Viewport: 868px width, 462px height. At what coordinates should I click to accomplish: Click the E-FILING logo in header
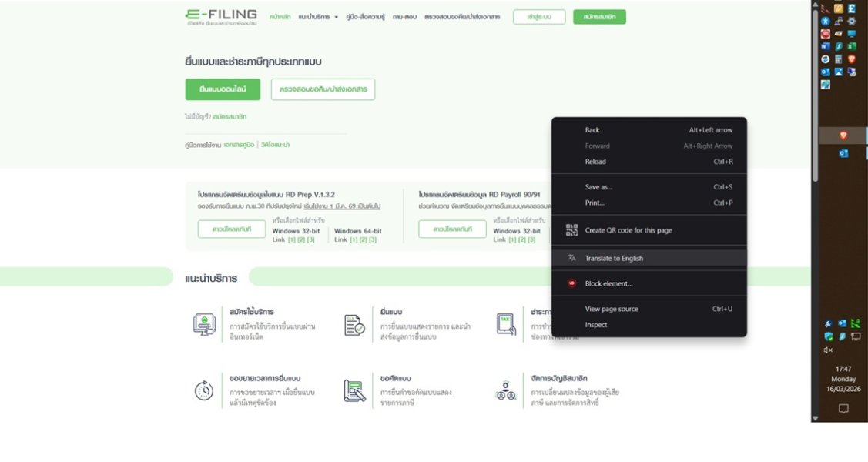pos(222,17)
